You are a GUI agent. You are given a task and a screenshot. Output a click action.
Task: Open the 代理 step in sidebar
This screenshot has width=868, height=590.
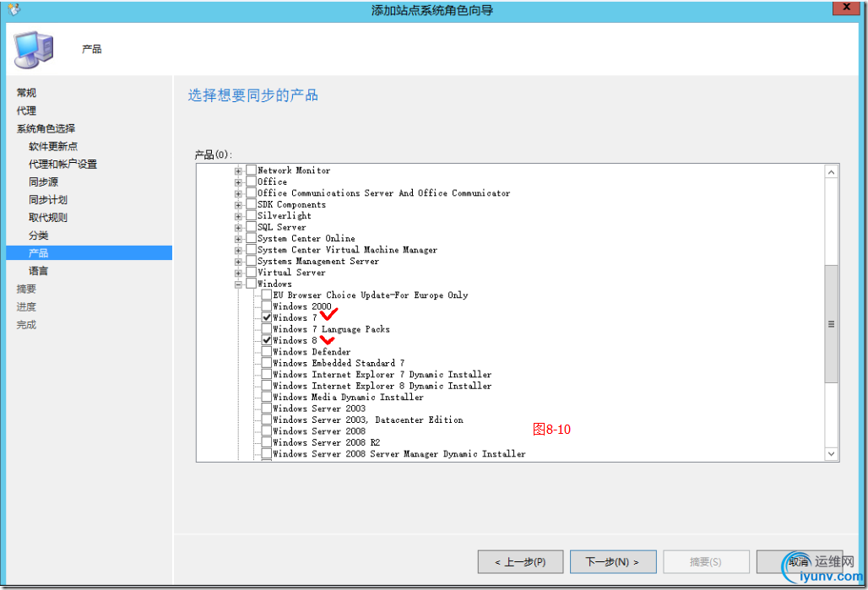[x=26, y=111]
